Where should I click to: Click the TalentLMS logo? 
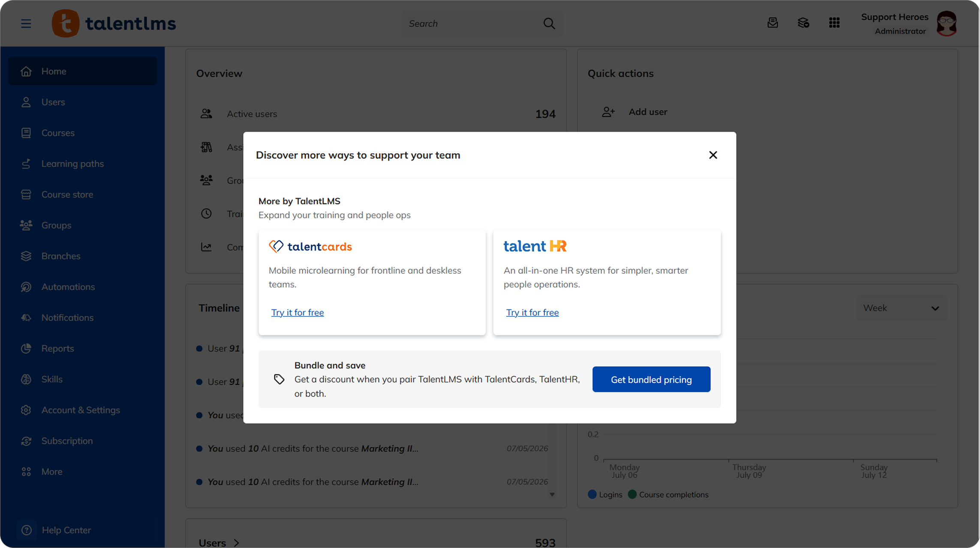coord(114,24)
